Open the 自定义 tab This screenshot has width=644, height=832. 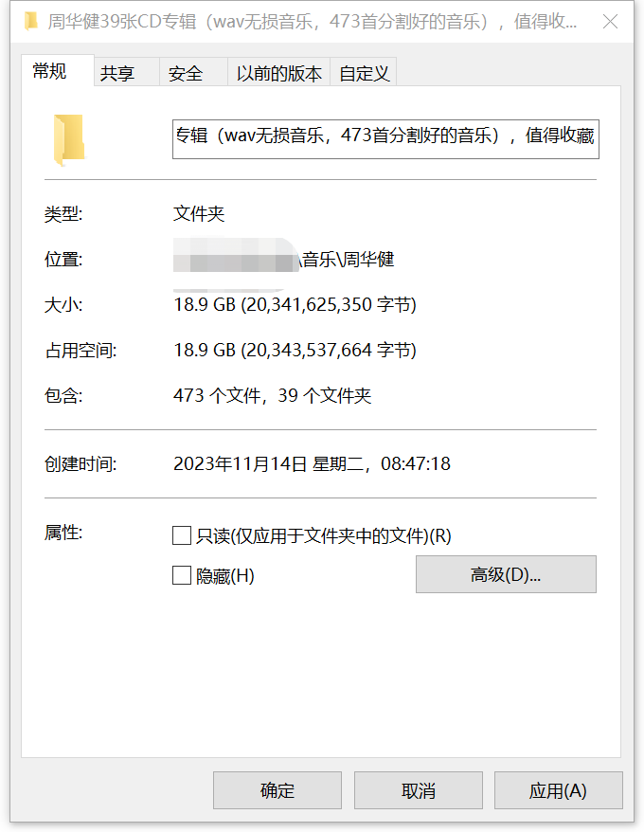tap(364, 73)
